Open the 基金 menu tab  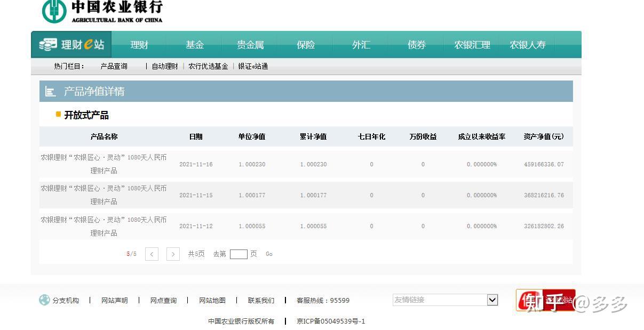click(x=195, y=45)
